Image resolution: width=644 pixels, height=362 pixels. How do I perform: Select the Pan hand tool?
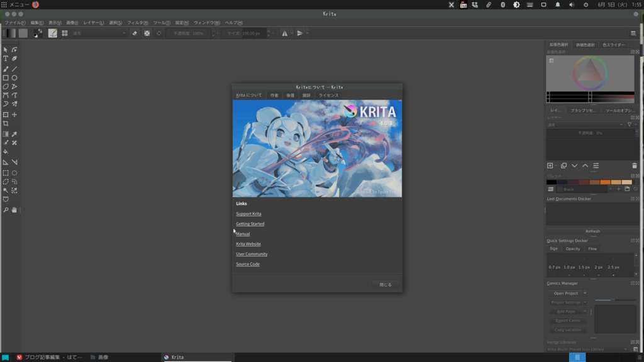click(x=14, y=210)
